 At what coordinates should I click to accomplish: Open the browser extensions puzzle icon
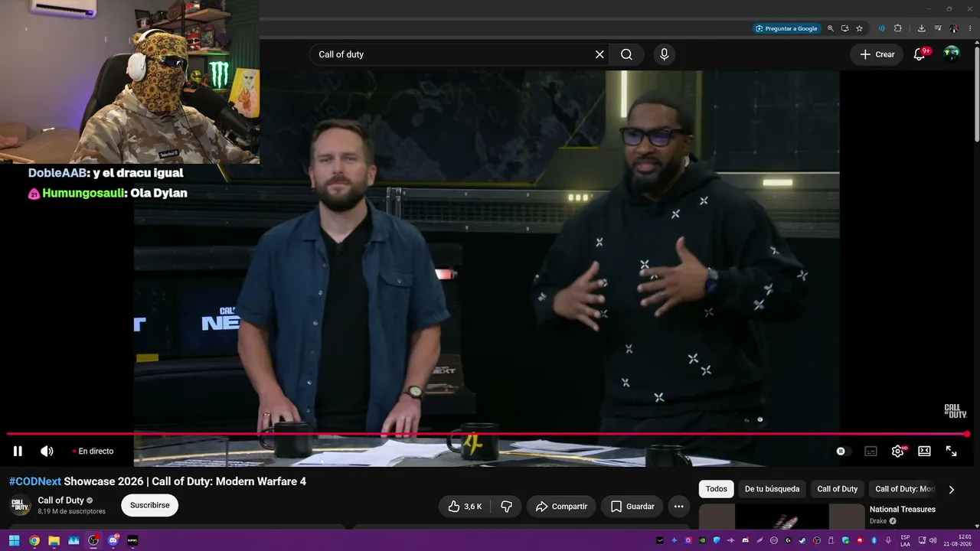[898, 28]
